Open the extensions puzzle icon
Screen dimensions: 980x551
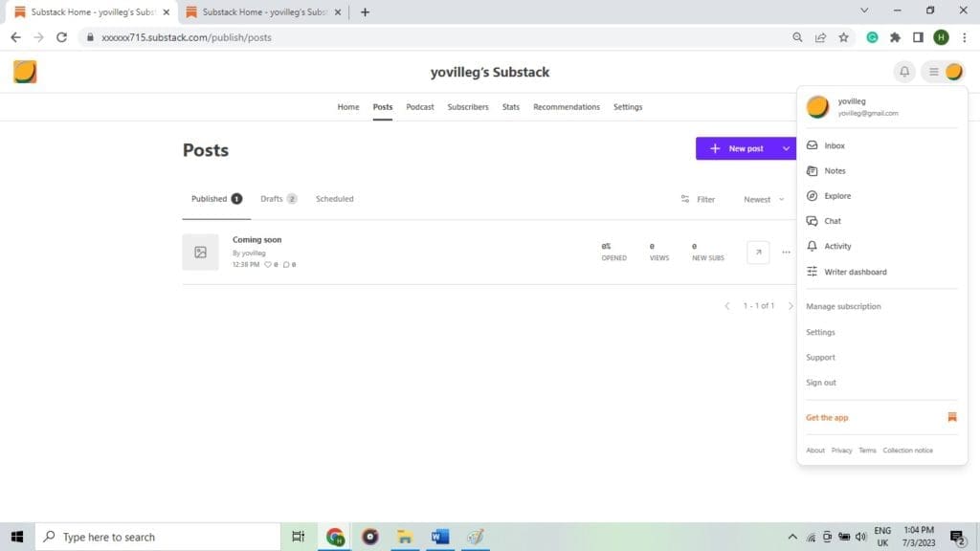(x=895, y=37)
